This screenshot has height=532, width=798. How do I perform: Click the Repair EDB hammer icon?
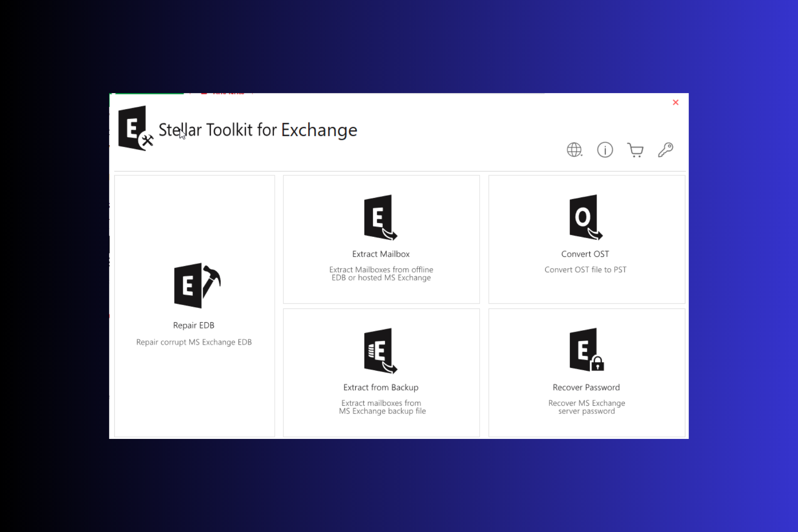[197, 286]
